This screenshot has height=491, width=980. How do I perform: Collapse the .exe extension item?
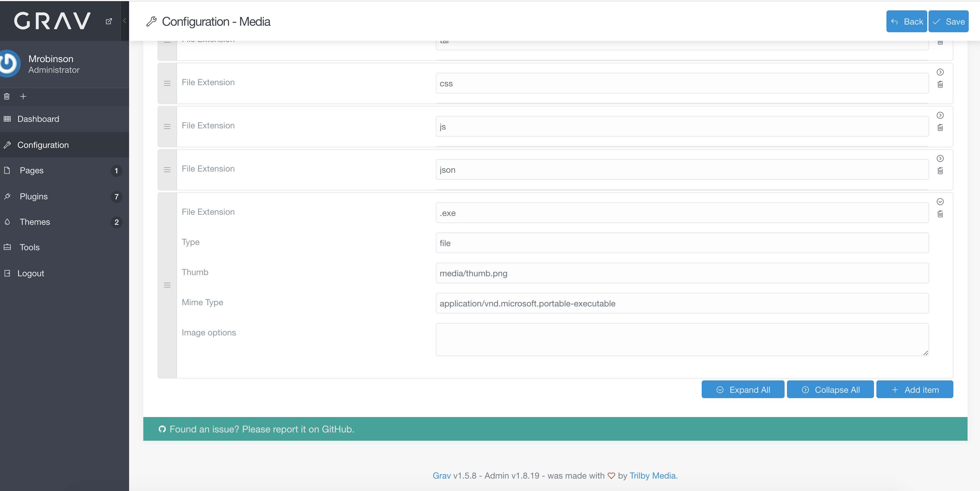tap(940, 202)
